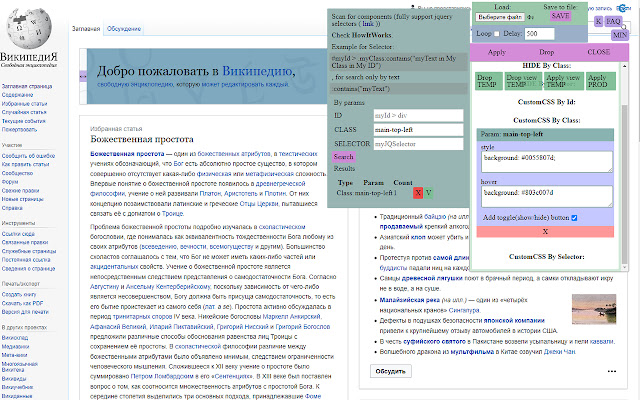This screenshot has width=640, height=400.
Task: Click the Apply PROD button
Action: (x=600, y=81)
